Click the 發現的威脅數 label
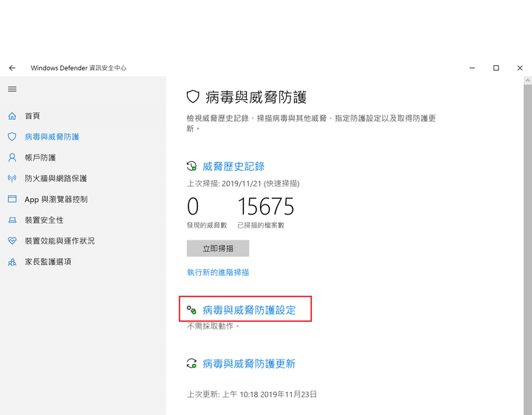Screen dimensions: 532x415 [207, 225]
